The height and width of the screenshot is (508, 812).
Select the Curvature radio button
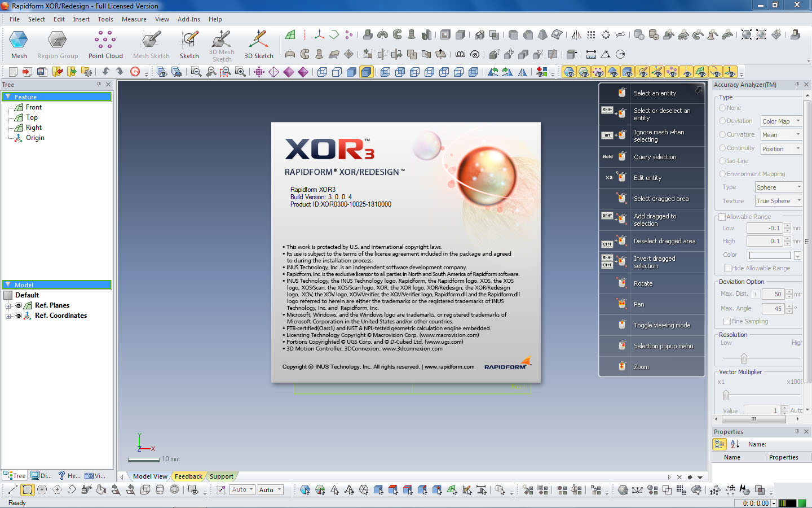pyautogui.click(x=722, y=134)
